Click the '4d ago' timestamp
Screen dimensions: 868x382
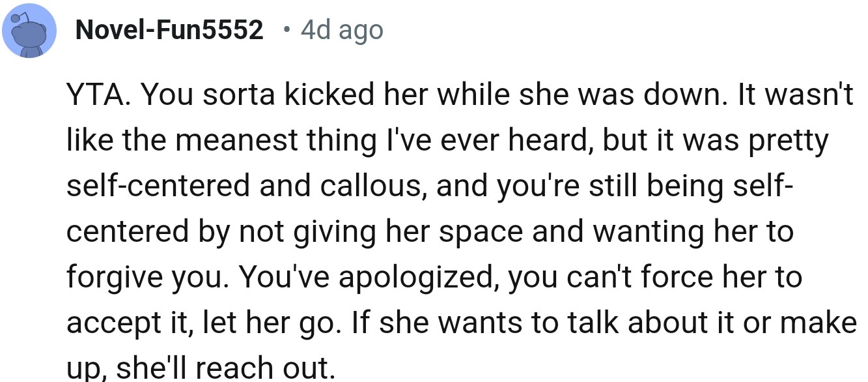click(341, 30)
